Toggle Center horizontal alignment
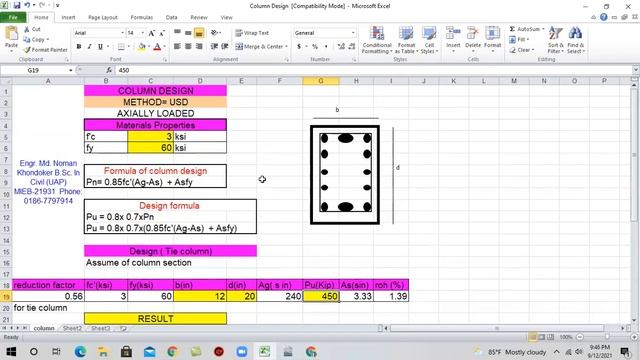Viewport: 640px width, 360px height. [188, 47]
